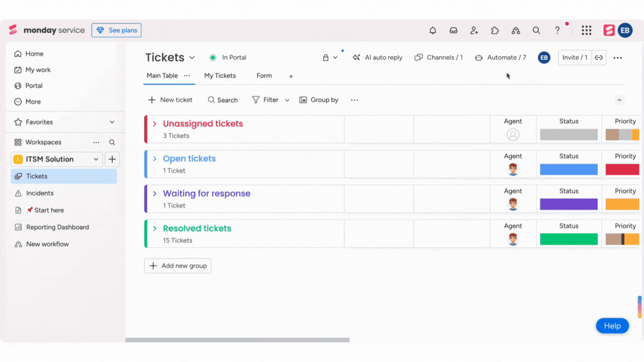Click the See plans button

tap(116, 30)
